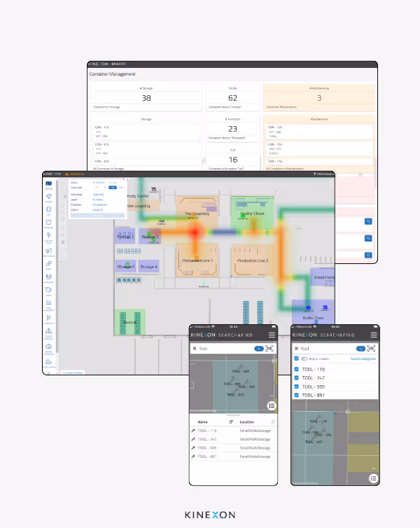Click the Objects value link in popup
The width and height of the screenshot is (420, 528).
coord(97,210)
